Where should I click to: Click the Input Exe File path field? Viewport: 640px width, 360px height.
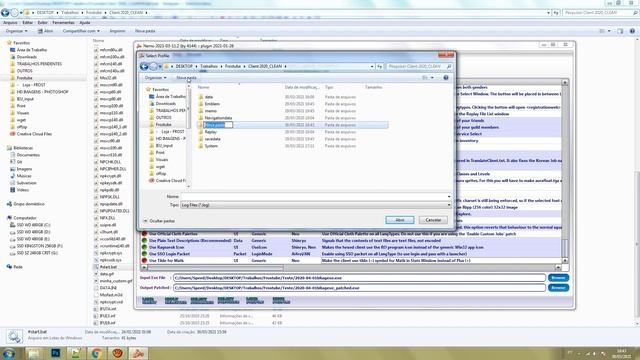(359, 278)
